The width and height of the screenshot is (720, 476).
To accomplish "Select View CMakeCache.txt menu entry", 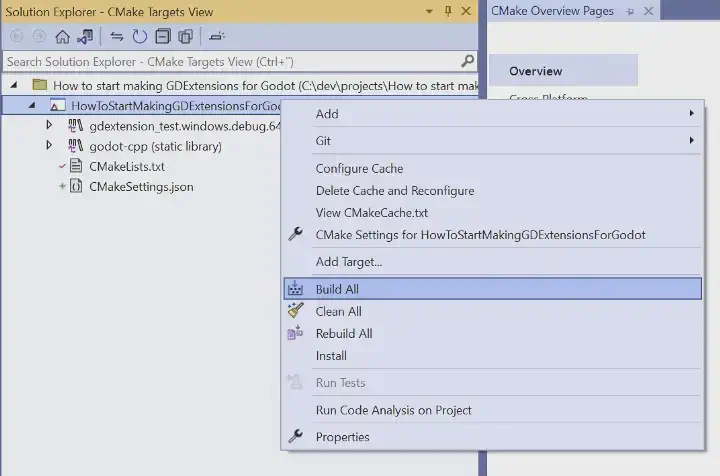I will (x=493, y=213).
